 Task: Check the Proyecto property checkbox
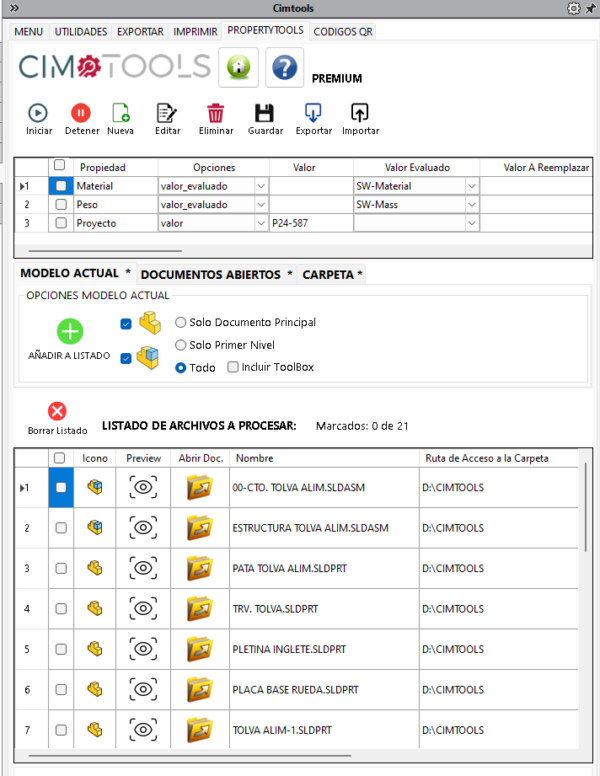(61, 223)
